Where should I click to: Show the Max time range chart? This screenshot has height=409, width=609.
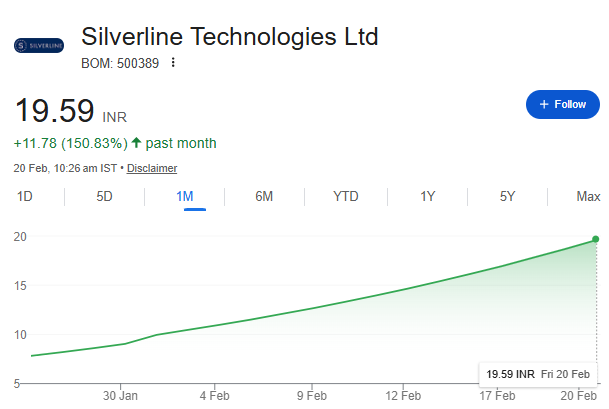pos(588,196)
